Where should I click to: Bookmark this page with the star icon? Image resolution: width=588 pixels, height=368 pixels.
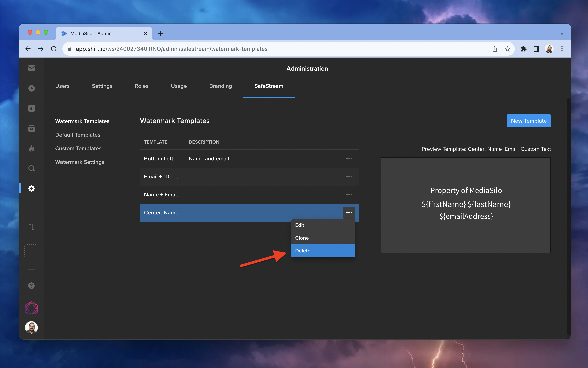point(507,49)
